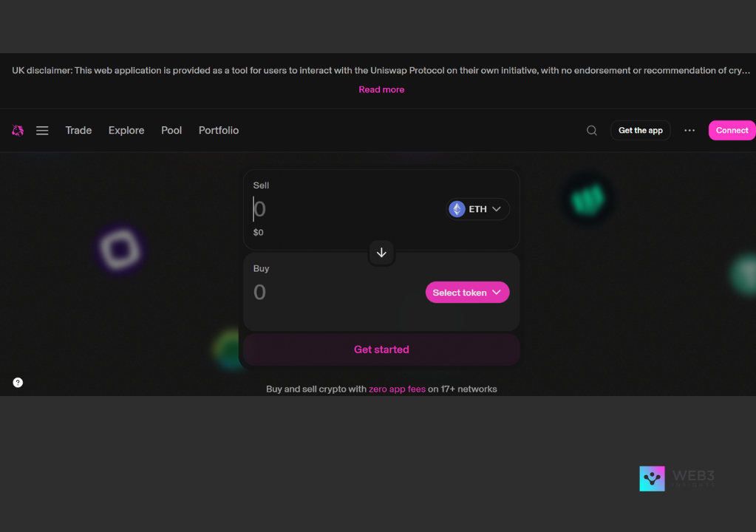Follow the zero app fees link

click(397, 389)
